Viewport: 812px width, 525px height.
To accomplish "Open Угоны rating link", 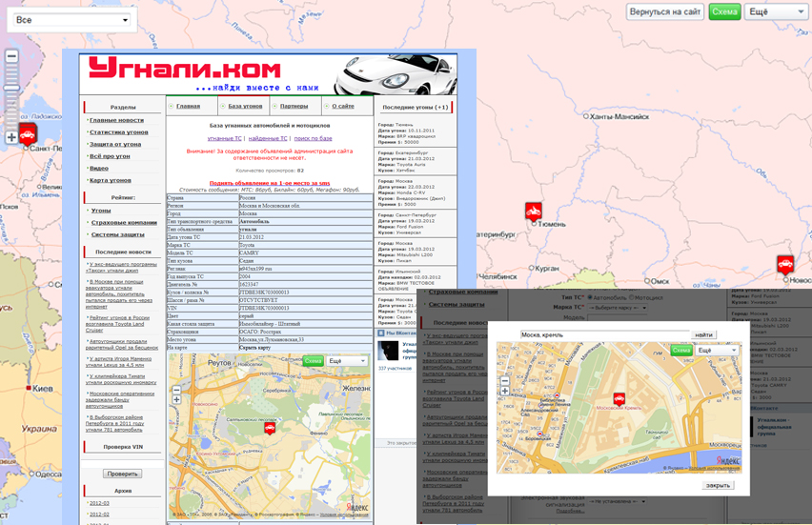I will [x=101, y=211].
